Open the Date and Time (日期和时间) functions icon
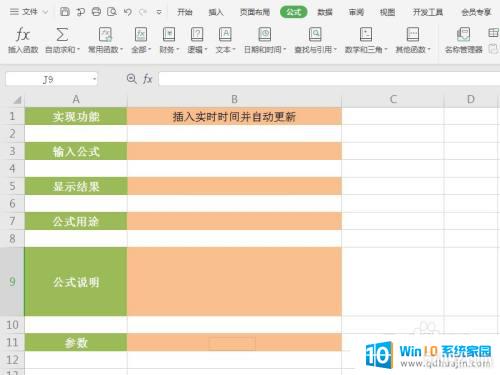This screenshot has height=375, width=500. pyautogui.click(x=265, y=34)
